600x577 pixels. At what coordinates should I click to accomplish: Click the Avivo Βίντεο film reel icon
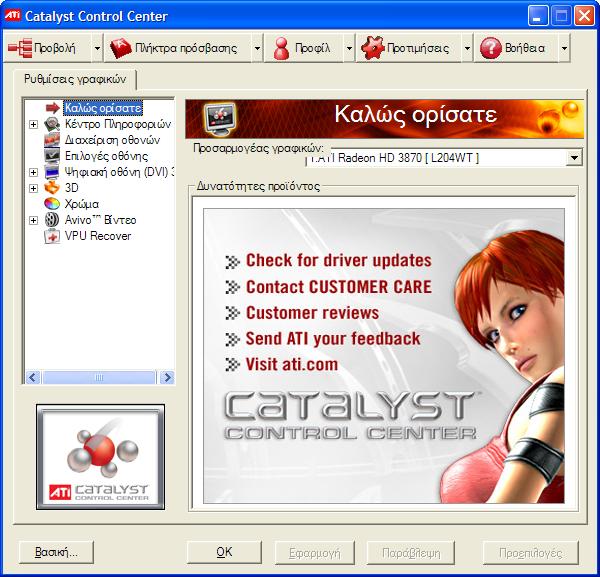[x=52, y=220]
